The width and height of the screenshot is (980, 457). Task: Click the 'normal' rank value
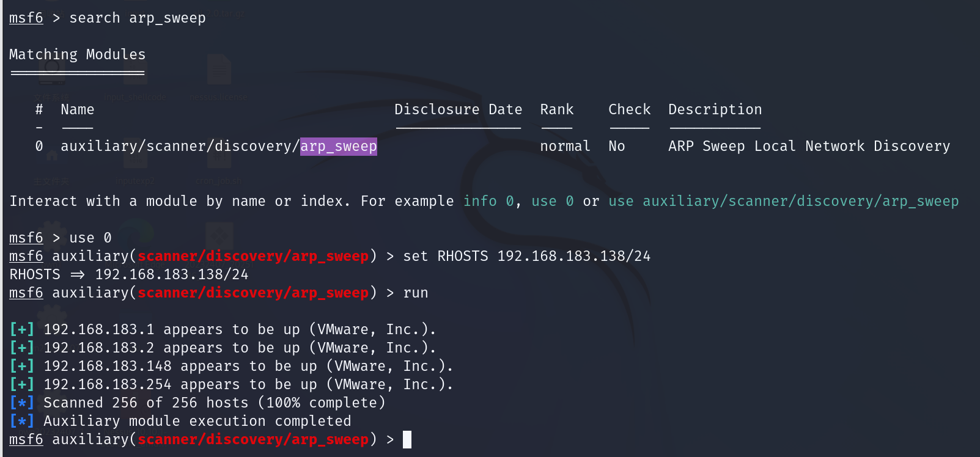[x=566, y=146]
